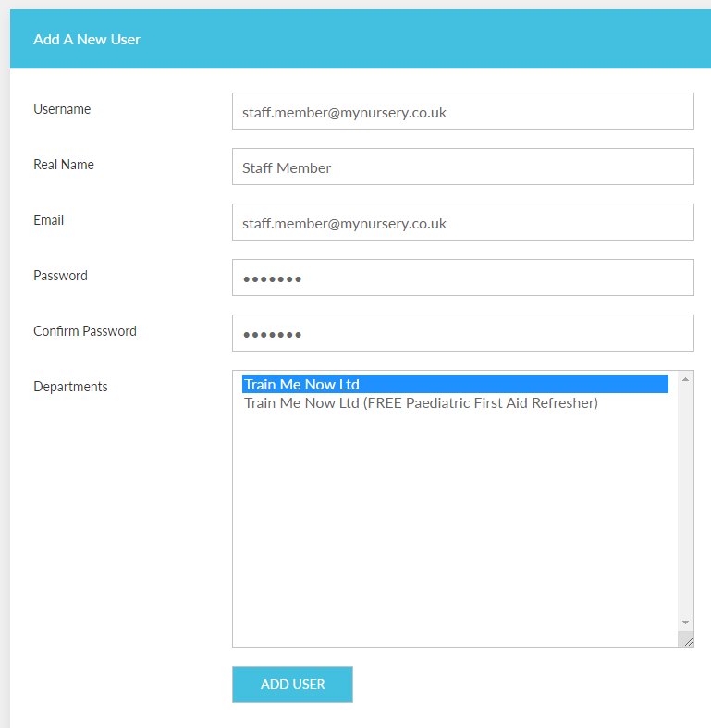Submit the form with ADD USER
The width and height of the screenshot is (711, 728).
pyautogui.click(x=292, y=685)
